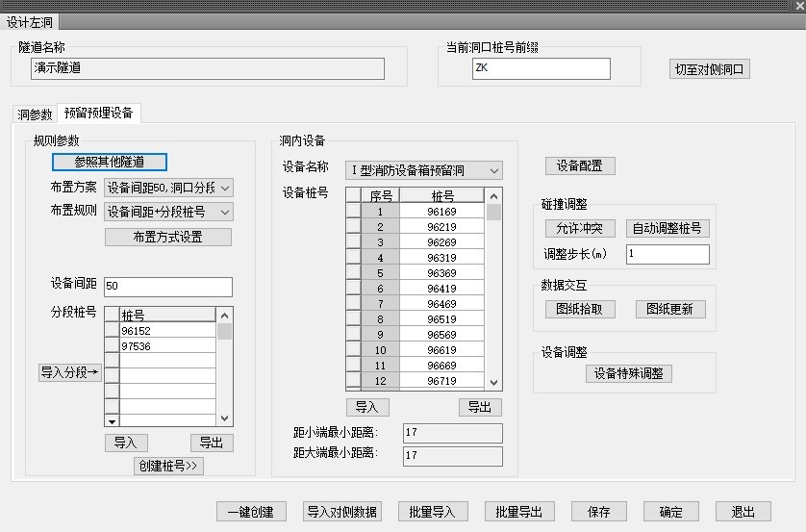Select device stake cell 96269
806x532 pixels.
click(441, 242)
